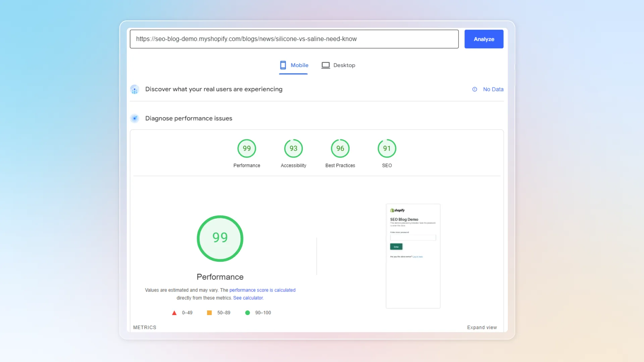Click the blue Analyze button
This screenshot has height=362, width=644.
pyautogui.click(x=484, y=39)
